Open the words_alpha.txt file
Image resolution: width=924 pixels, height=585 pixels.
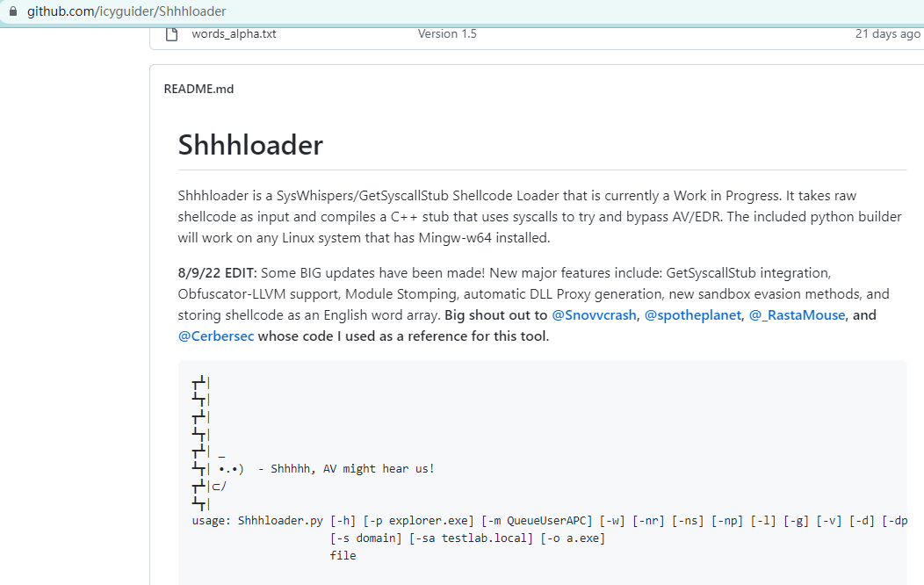(x=234, y=34)
